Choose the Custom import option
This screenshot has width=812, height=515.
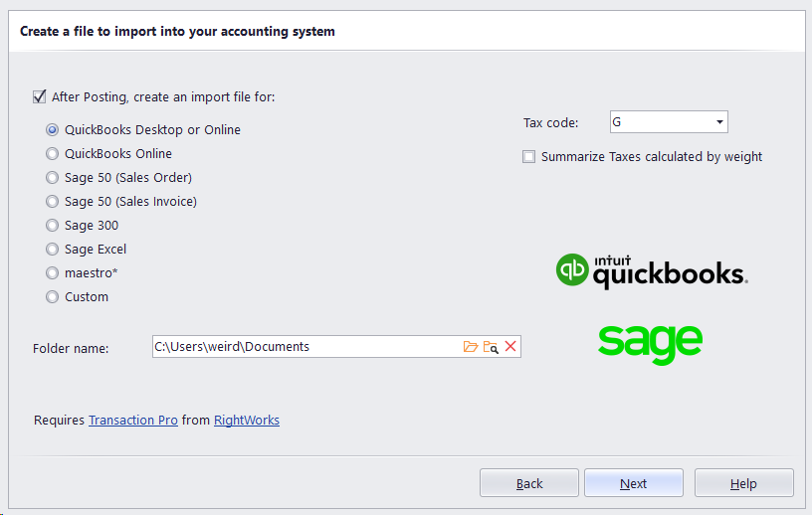tap(53, 297)
